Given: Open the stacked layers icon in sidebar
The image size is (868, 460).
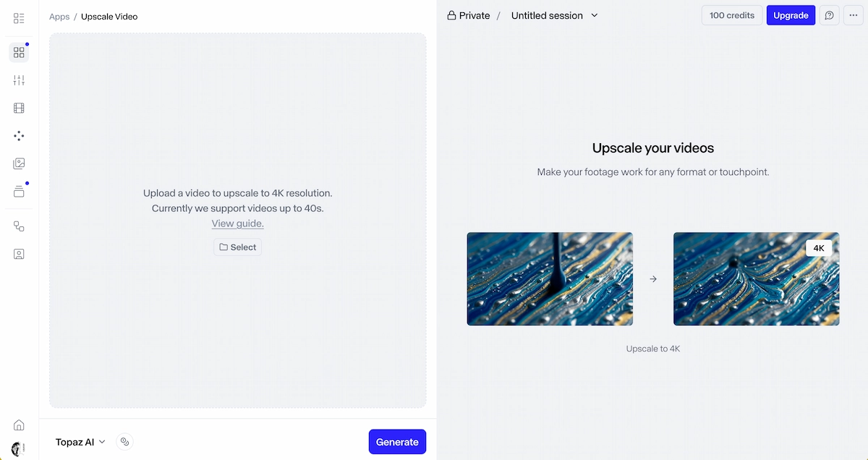Looking at the screenshot, I should (x=19, y=192).
